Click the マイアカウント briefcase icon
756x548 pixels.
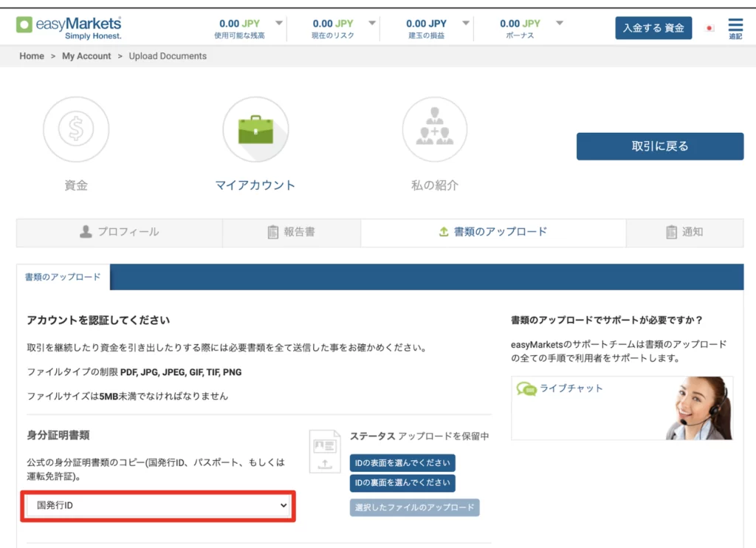tap(255, 129)
